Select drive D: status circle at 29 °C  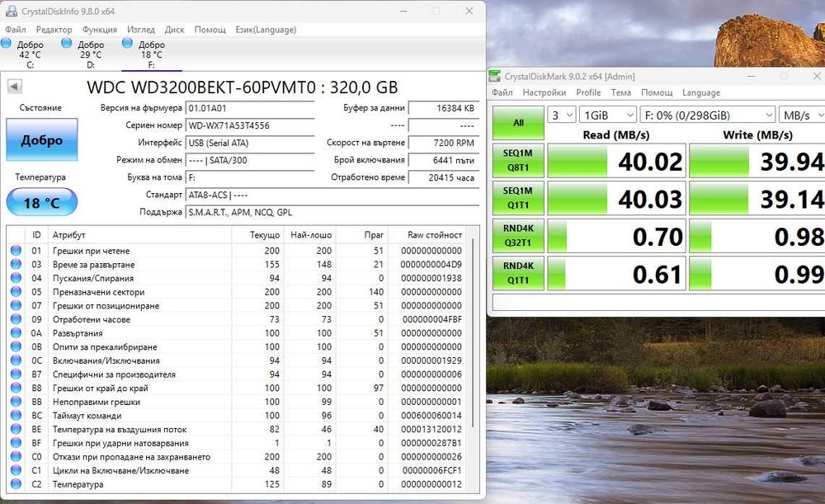(x=67, y=43)
